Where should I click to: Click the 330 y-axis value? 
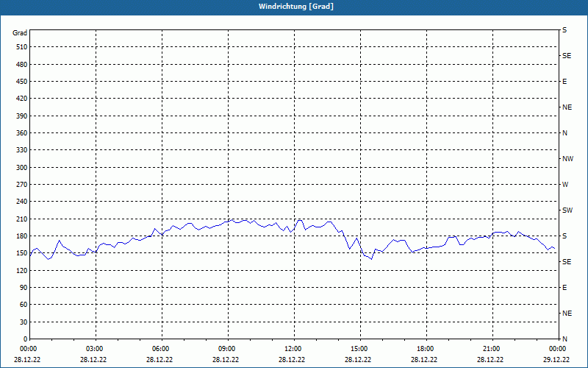[22, 150]
